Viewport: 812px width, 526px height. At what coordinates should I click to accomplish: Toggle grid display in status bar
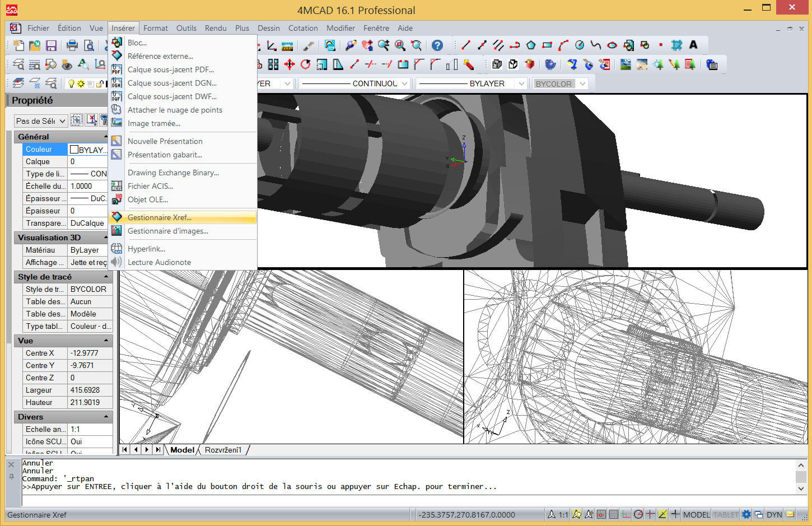pos(614,514)
